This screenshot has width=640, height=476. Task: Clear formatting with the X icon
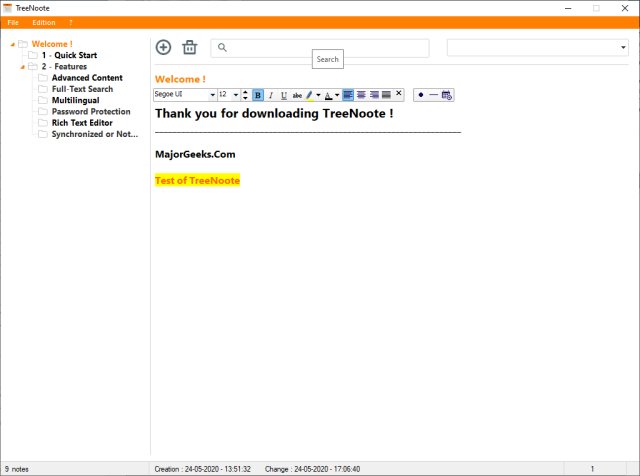click(399, 93)
